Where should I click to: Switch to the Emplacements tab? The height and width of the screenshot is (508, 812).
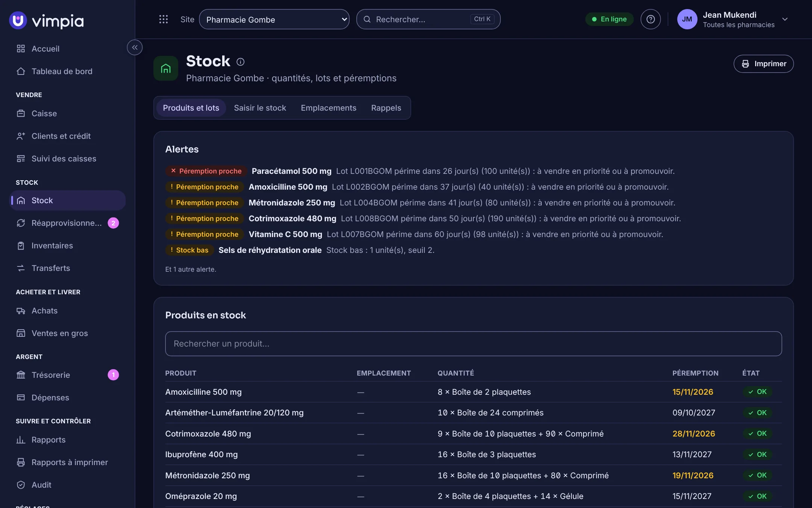pyautogui.click(x=328, y=108)
